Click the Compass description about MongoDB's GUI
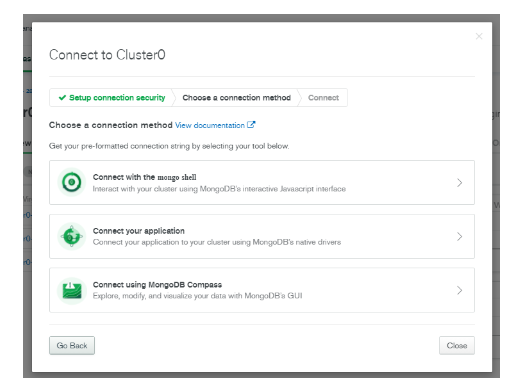This screenshot has width=532, height=378. tap(197, 296)
